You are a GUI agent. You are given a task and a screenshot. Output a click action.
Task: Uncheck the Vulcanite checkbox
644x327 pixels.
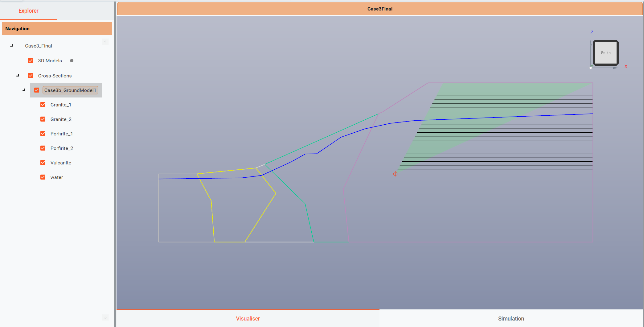pos(43,163)
